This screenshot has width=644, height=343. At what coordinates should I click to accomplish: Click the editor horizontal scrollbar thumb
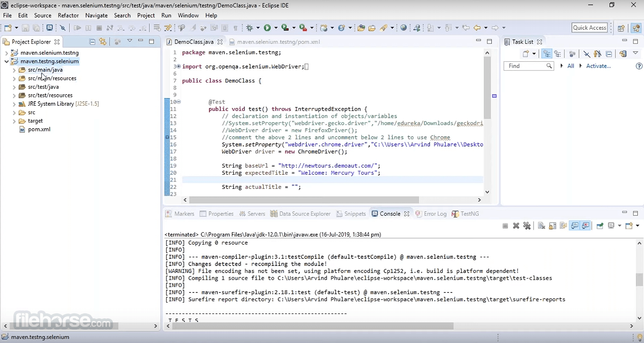[304, 200]
